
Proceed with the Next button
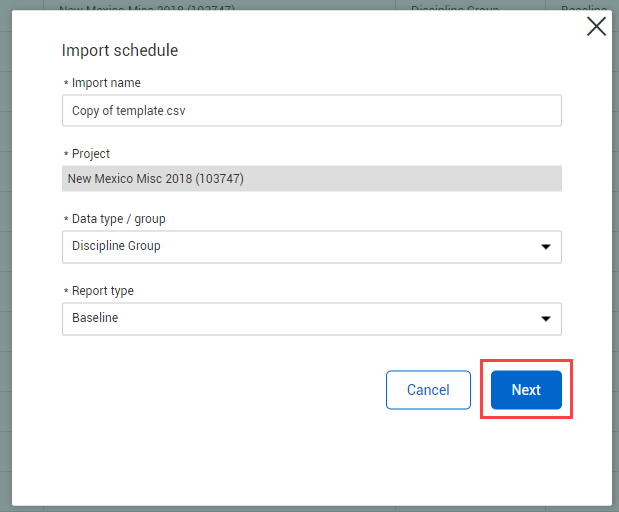click(x=526, y=390)
